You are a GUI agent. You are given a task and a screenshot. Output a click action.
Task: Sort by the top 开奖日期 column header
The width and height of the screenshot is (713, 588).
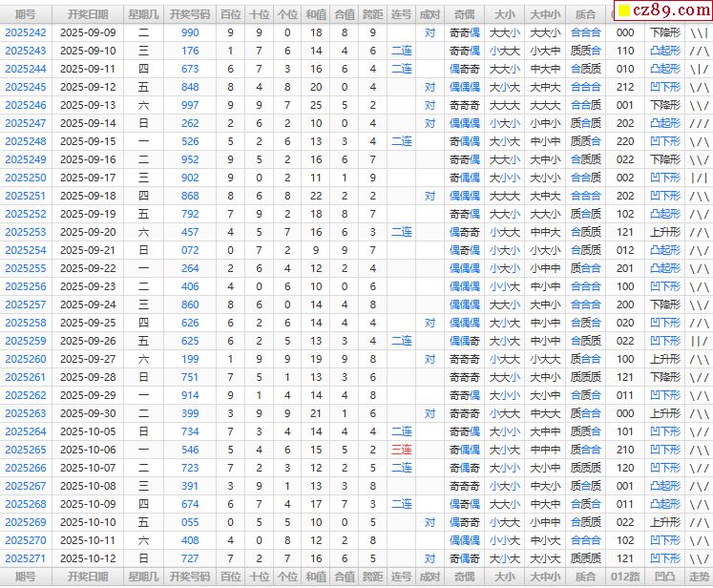tap(88, 14)
